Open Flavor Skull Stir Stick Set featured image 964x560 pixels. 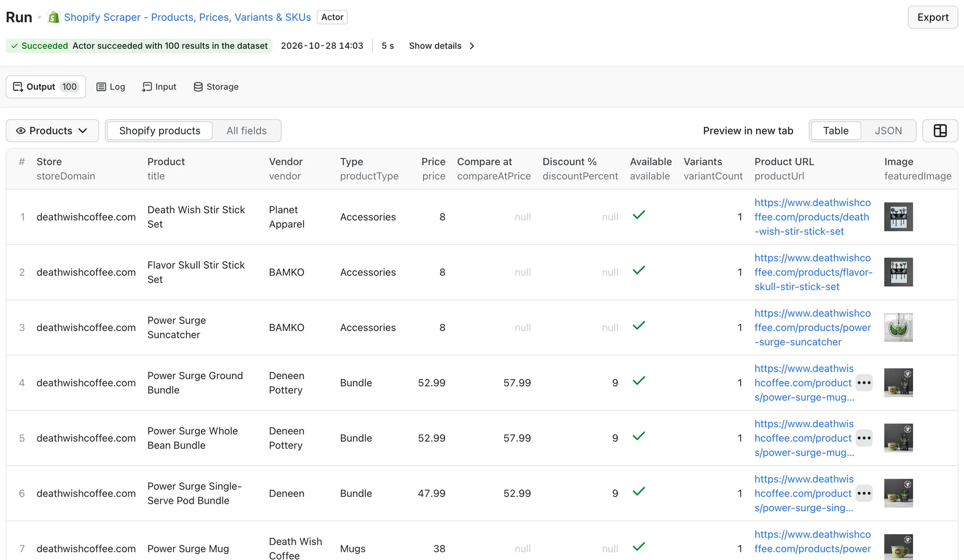898,272
